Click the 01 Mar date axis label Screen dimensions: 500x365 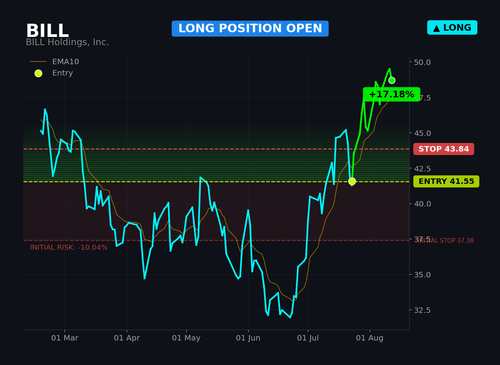coord(65,338)
